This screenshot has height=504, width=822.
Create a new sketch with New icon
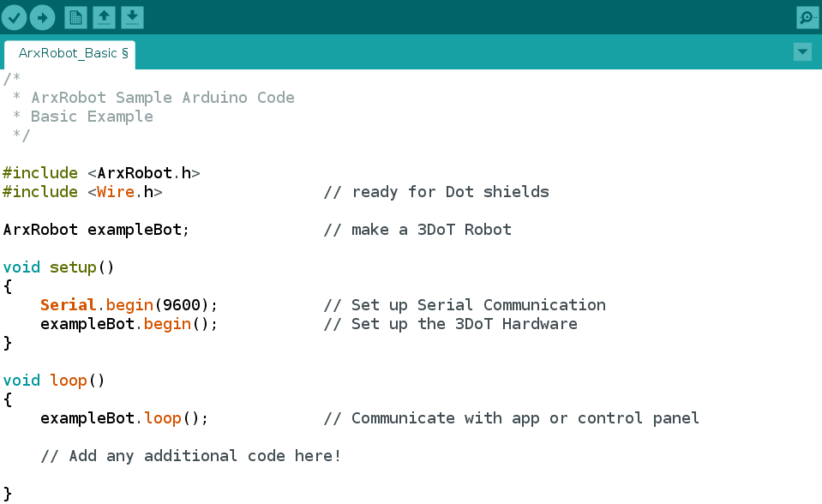coord(75,18)
